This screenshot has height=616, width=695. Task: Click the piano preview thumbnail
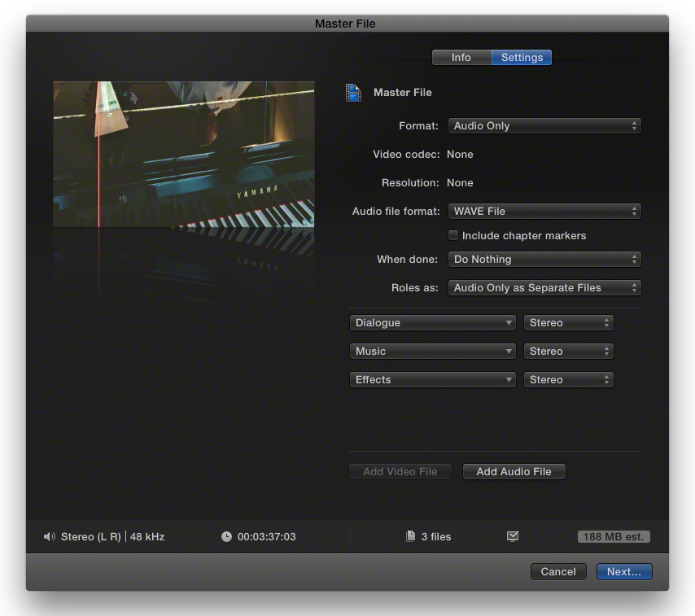click(x=184, y=155)
